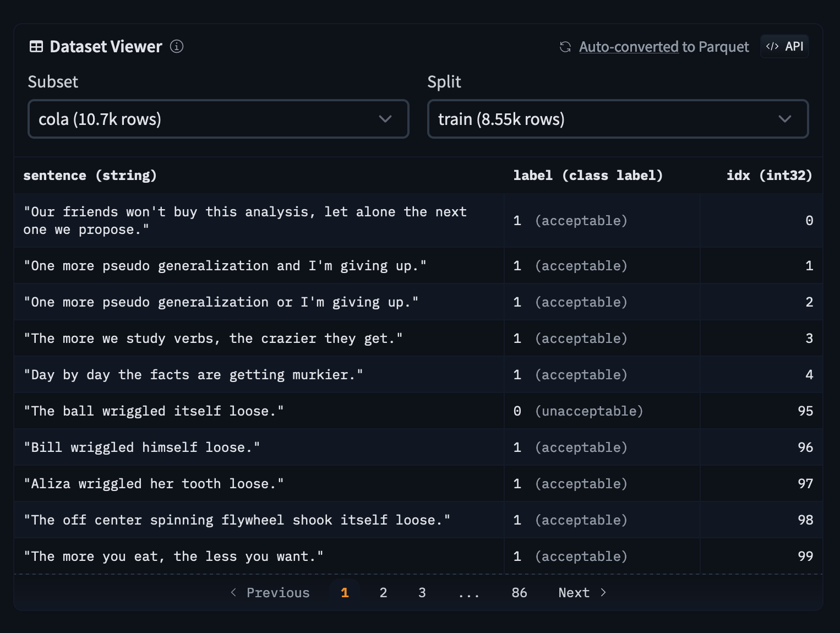The height and width of the screenshot is (633, 840).
Task: Click the Split dropdown chevron arrow
Action: [x=786, y=119]
